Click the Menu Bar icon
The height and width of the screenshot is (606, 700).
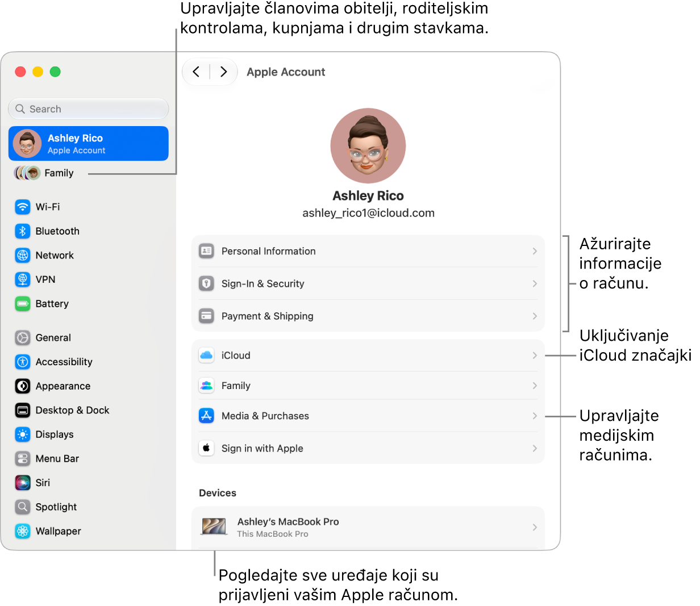(x=23, y=458)
